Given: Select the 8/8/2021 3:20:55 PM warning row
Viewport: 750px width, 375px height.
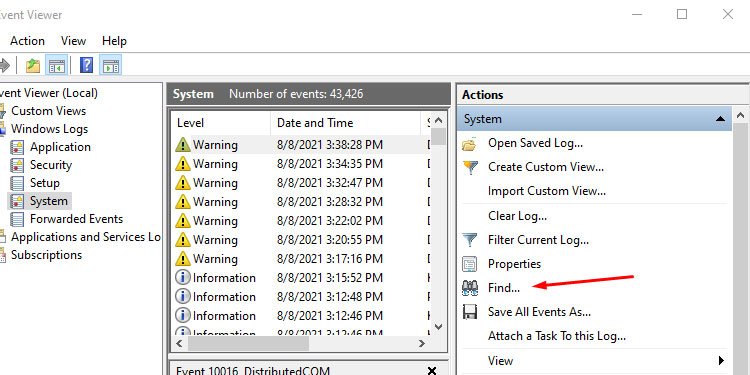Looking at the screenshot, I should (x=302, y=240).
